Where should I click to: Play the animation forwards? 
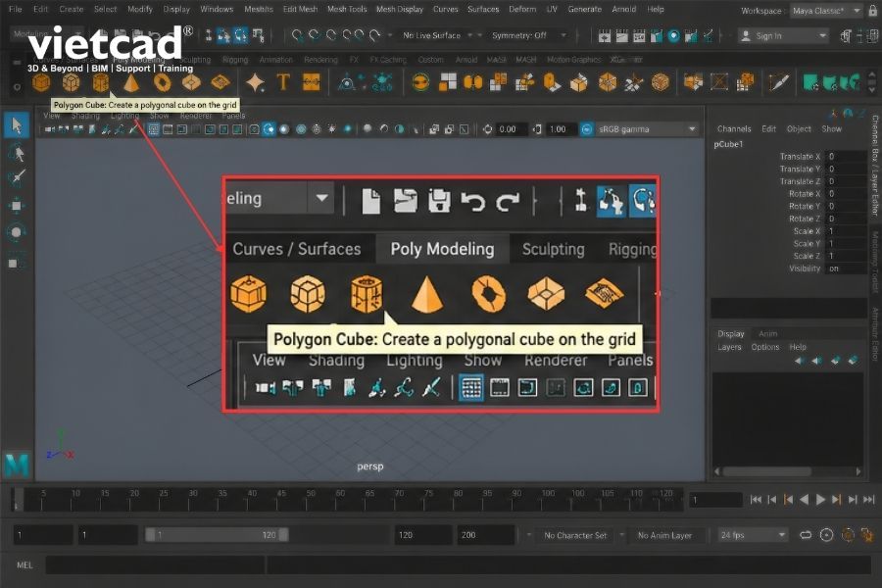820,499
